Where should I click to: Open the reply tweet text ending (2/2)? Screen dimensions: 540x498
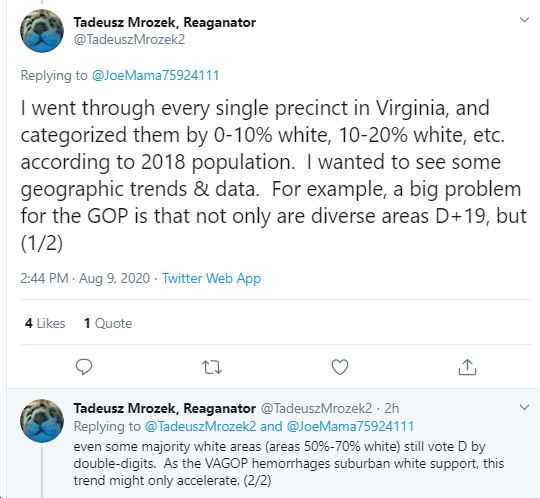(289, 463)
